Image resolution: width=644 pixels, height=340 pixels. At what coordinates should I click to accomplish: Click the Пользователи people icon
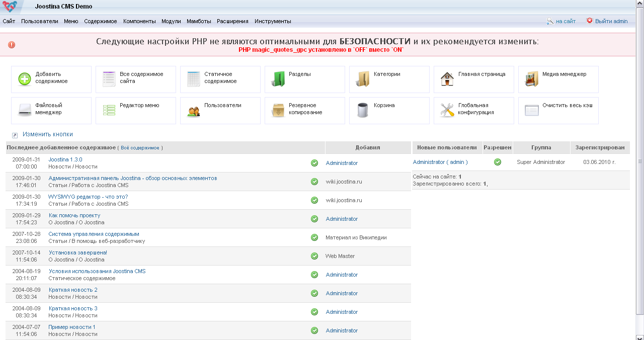[x=194, y=111]
